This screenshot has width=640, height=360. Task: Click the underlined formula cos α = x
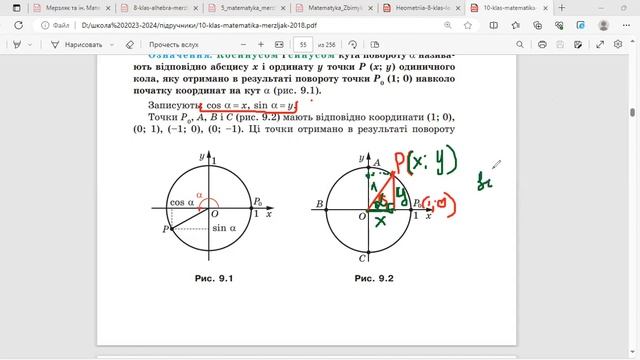227,105
